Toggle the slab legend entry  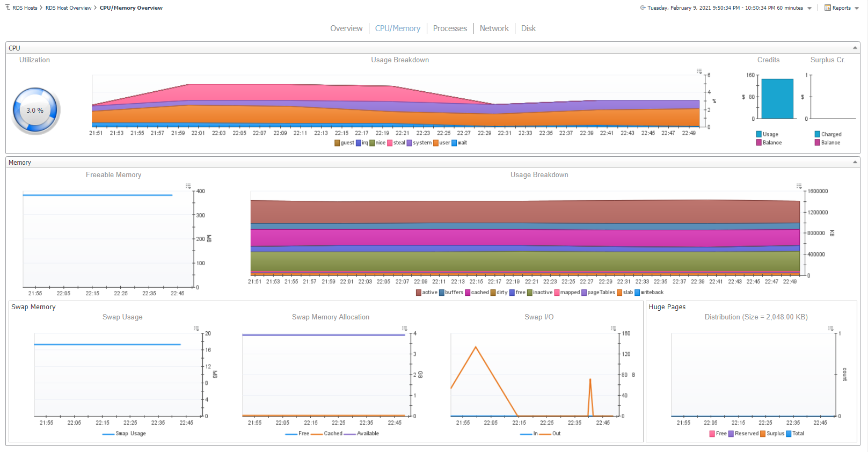tap(625, 293)
